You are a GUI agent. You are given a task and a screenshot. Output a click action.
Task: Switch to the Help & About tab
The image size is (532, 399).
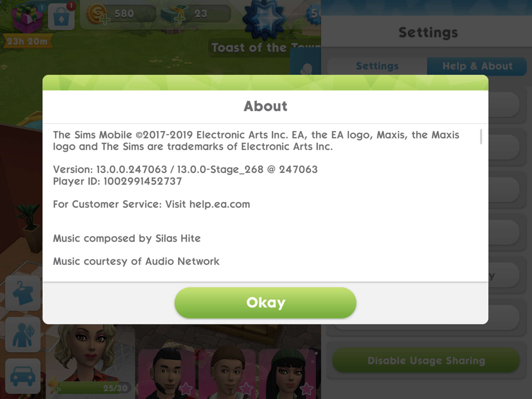point(477,66)
